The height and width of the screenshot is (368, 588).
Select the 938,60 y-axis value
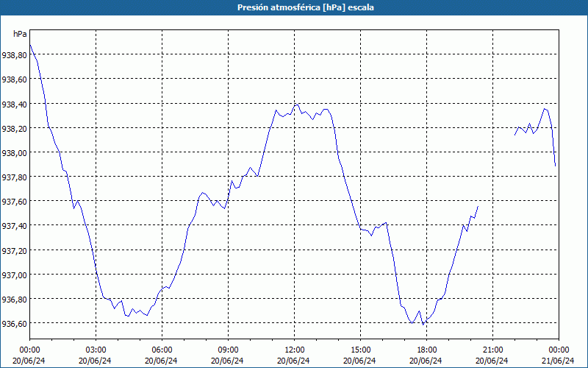(x=14, y=79)
